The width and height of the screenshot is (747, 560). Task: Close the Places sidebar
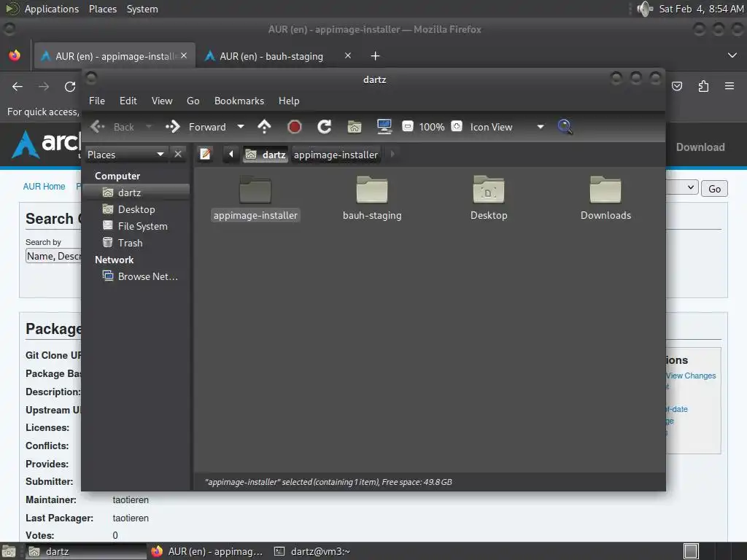tap(178, 155)
